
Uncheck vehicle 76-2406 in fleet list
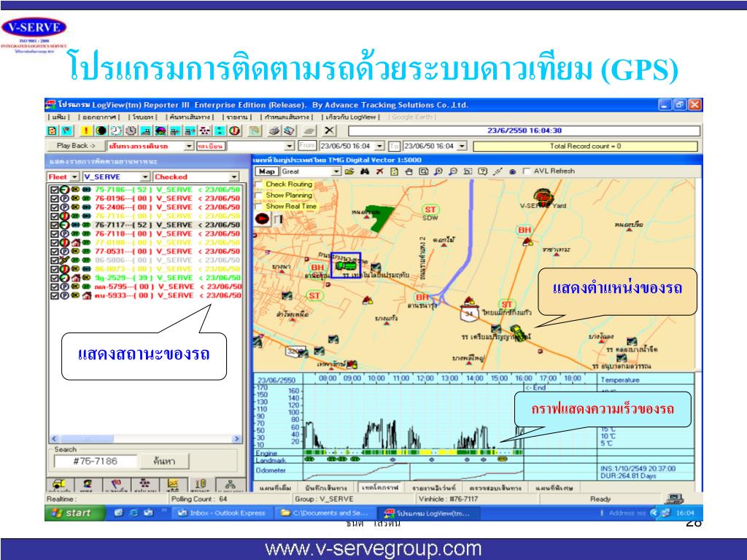(x=54, y=207)
